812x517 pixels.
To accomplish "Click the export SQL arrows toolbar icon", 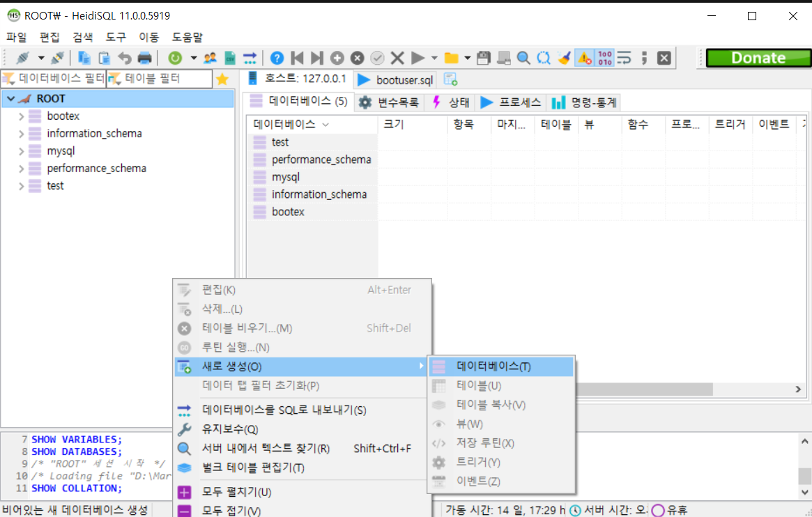I will tap(250, 58).
